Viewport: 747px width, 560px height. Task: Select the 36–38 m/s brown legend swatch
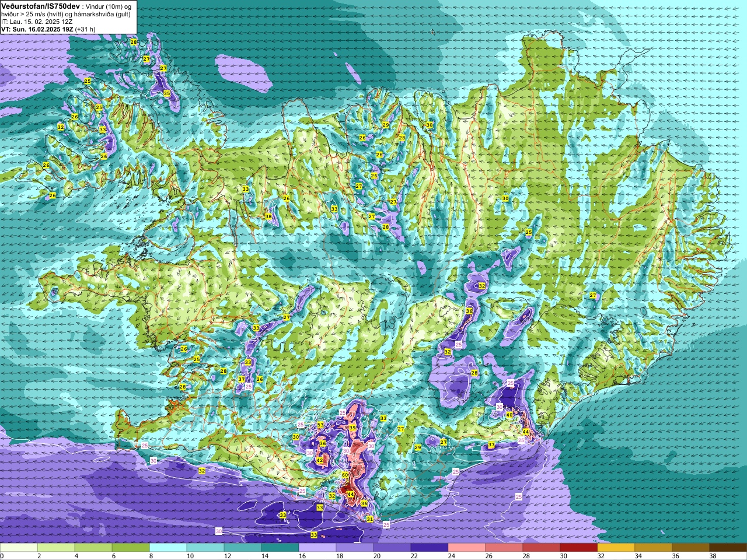pyautogui.click(x=691, y=548)
